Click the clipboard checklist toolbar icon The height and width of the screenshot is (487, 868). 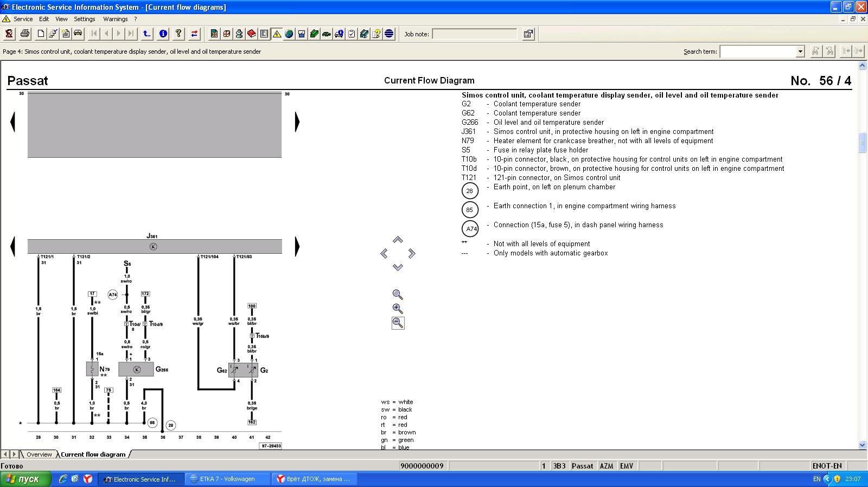[352, 34]
